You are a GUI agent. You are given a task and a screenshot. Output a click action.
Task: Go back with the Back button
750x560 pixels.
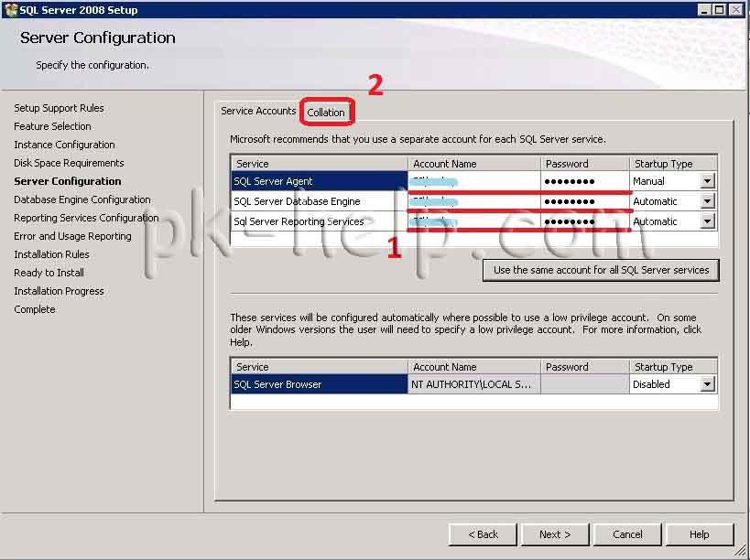(483, 534)
